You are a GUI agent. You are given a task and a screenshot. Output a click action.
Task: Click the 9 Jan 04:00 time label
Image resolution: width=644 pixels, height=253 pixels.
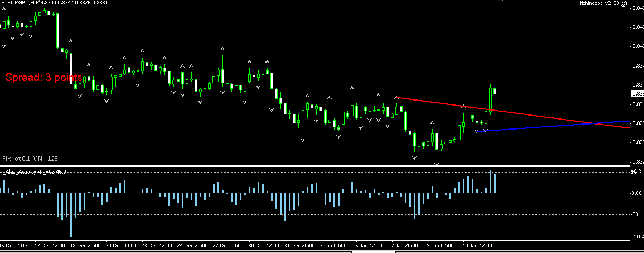click(x=440, y=245)
